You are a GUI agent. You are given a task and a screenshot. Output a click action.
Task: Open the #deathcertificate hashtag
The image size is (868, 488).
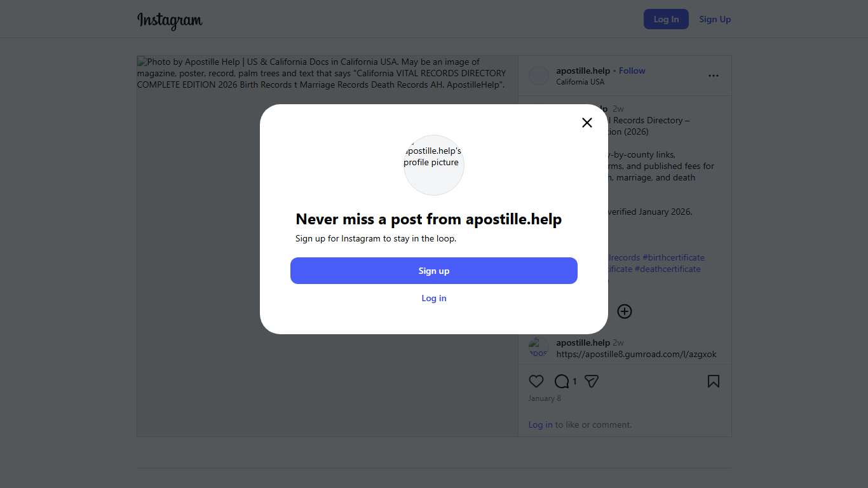point(667,269)
